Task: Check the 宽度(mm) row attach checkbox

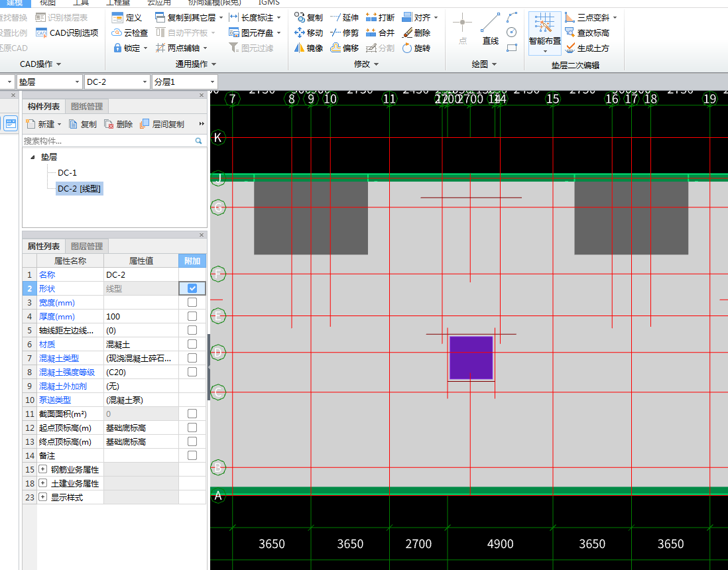Action: coord(192,302)
